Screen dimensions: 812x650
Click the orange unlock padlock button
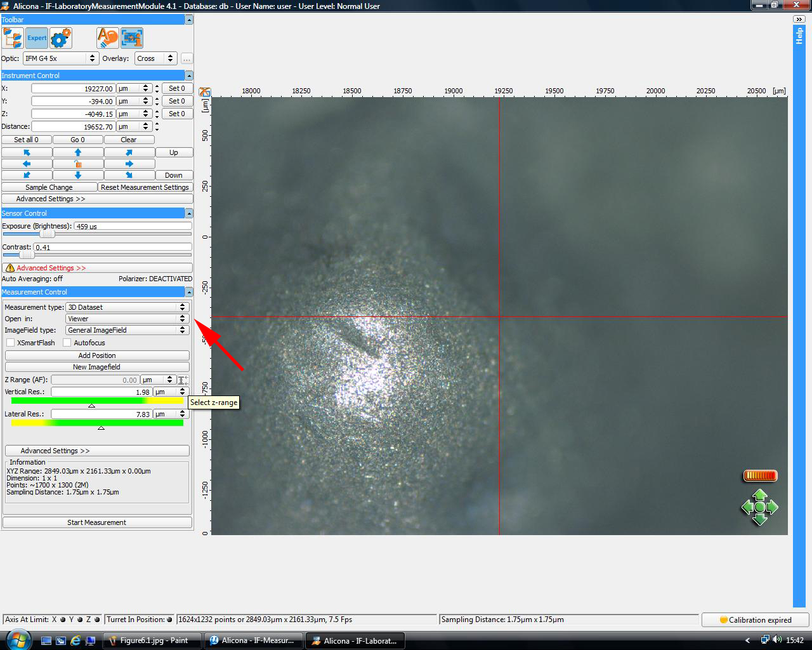(78, 164)
